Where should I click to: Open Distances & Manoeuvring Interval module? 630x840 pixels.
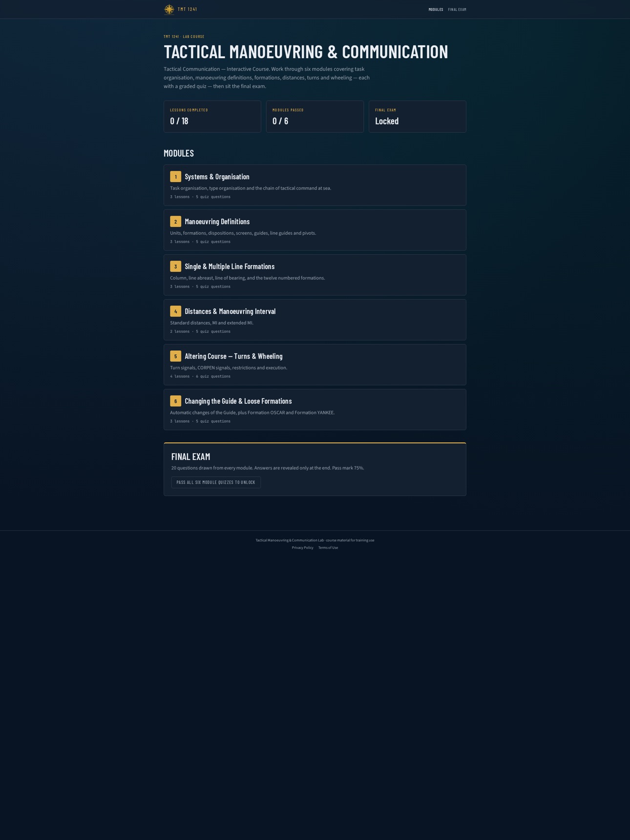[x=315, y=320]
